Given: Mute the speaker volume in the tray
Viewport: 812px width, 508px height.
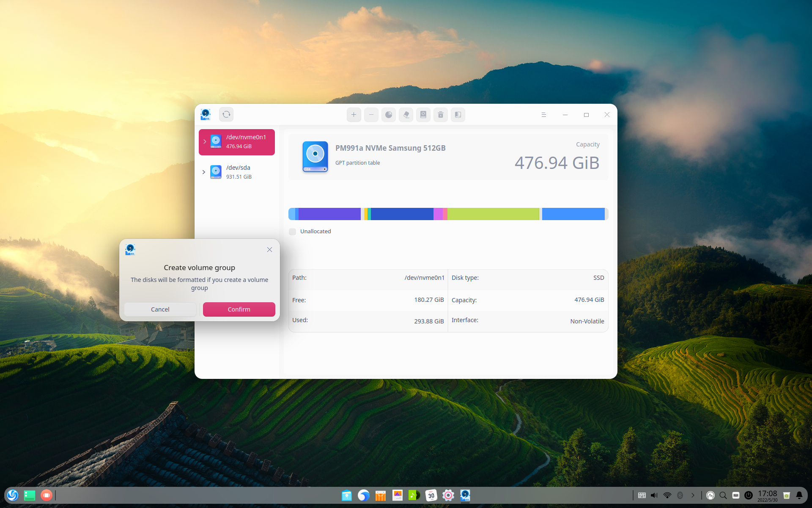Looking at the screenshot, I should (x=654, y=495).
